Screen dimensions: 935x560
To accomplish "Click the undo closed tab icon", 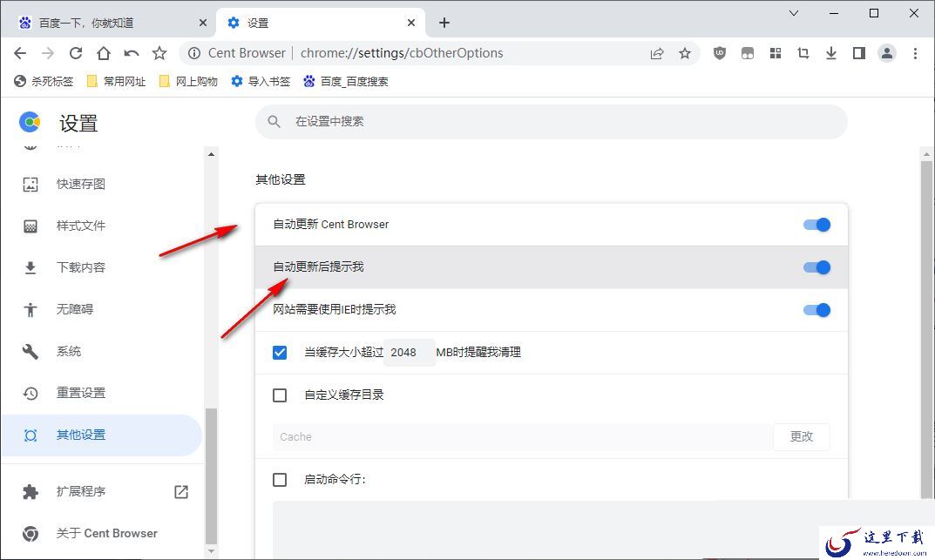I will point(132,53).
